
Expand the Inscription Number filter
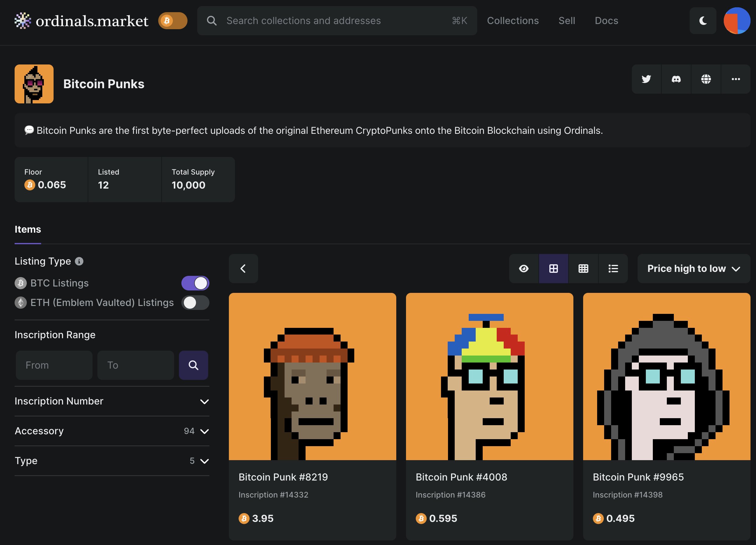coord(112,401)
